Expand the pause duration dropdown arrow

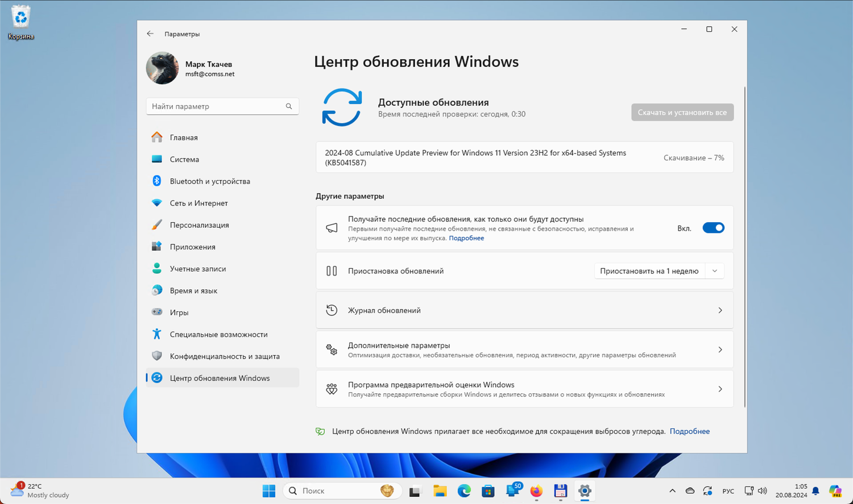click(x=715, y=271)
